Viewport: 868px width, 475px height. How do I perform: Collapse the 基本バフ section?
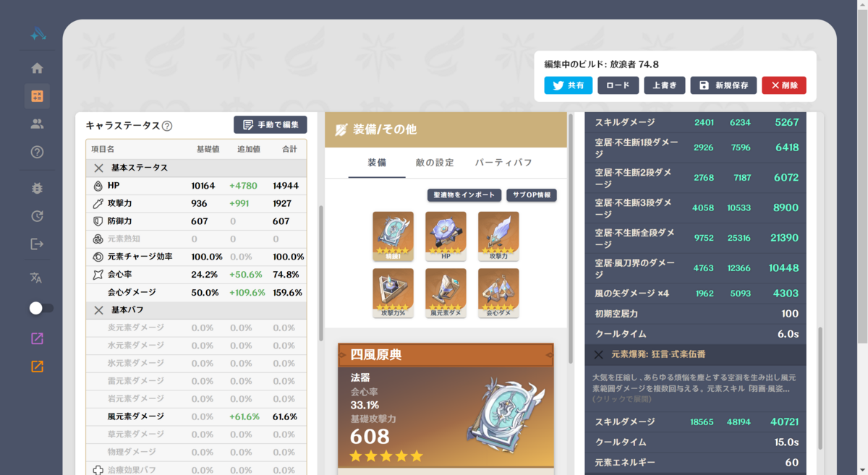pyautogui.click(x=99, y=310)
